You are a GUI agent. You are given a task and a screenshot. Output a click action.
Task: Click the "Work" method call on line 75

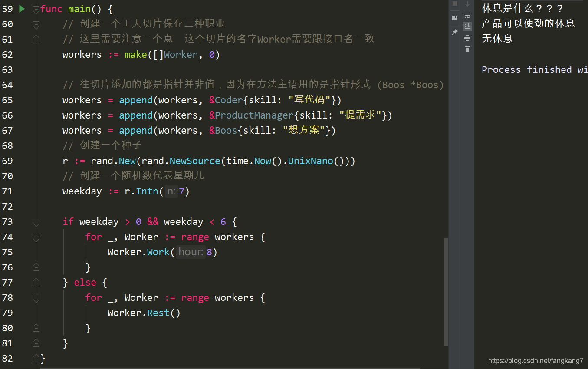[158, 252]
